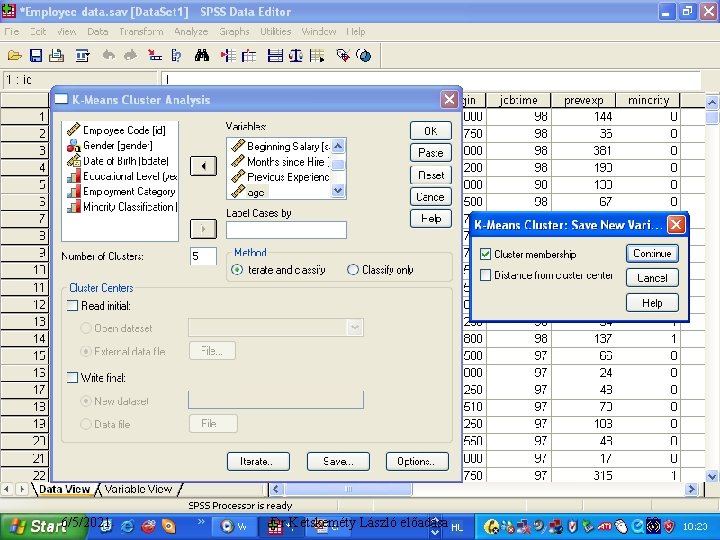Click the Redo arrow in the toolbar
The image size is (720, 540).
click(130, 56)
